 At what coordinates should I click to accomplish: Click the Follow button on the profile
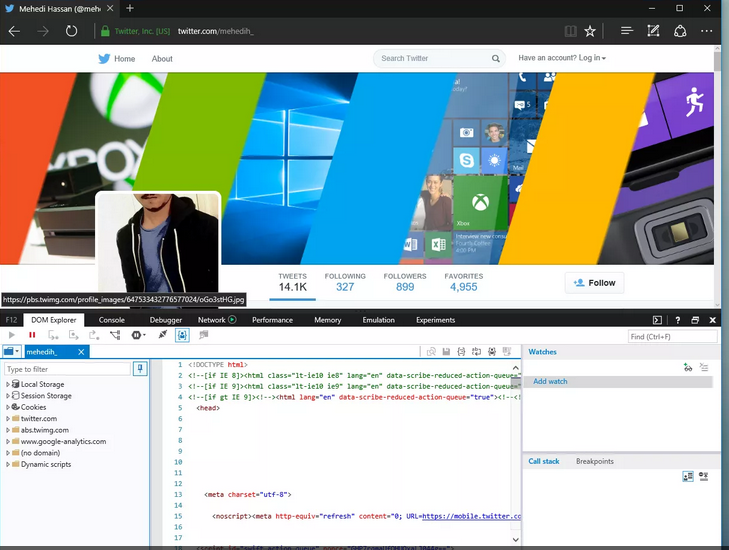(594, 283)
